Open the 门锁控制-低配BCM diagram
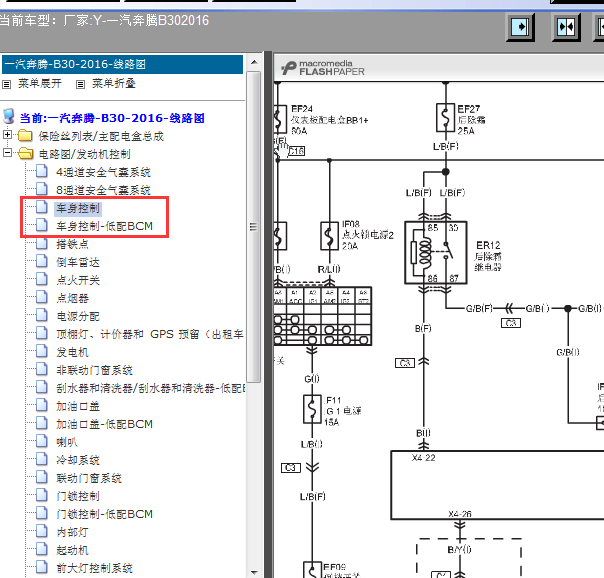The image size is (604, 578). tap(104, 514)
